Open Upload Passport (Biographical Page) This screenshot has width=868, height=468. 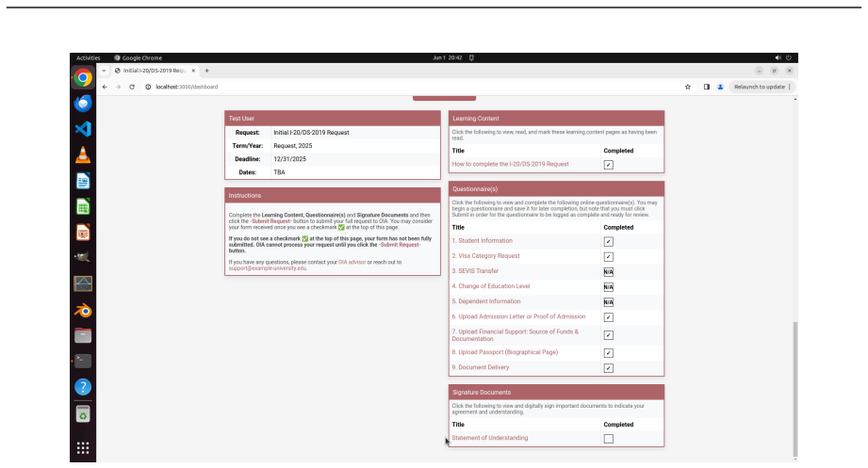[505, 352]
